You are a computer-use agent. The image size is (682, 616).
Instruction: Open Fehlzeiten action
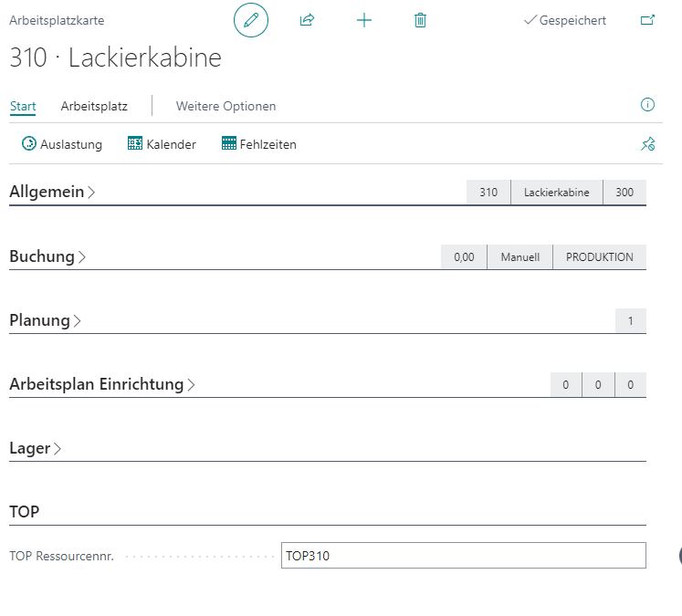tap(258, 144)
